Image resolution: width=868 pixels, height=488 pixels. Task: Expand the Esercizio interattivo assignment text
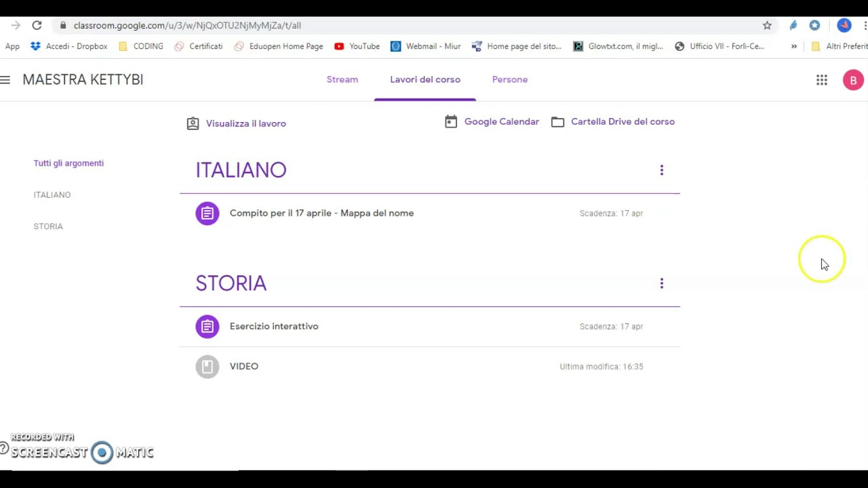(x=274, y=326)
